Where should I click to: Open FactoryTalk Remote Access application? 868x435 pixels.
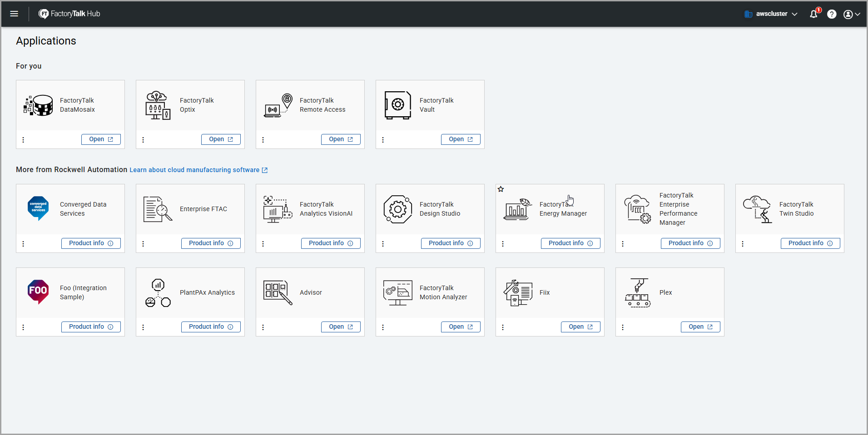coord(341,139)
